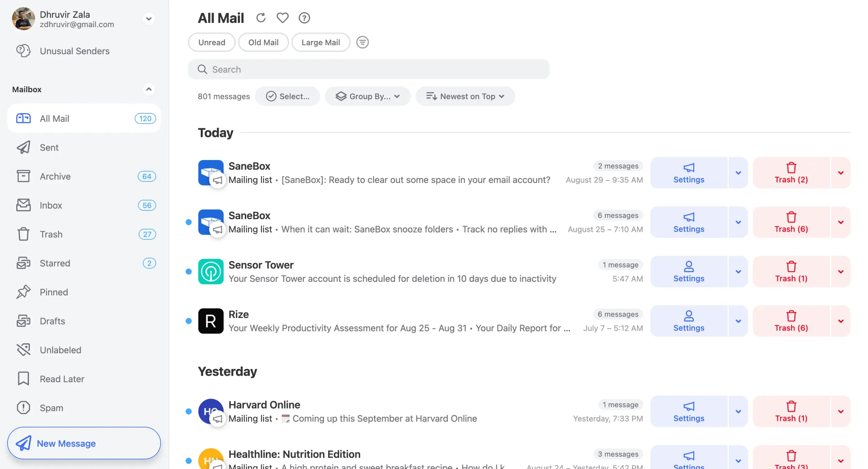Viewport: 868px width, 469px height.
Task: Click the 27 count badge on Trash
Action: pyautogui.click(x=147, y=234)
